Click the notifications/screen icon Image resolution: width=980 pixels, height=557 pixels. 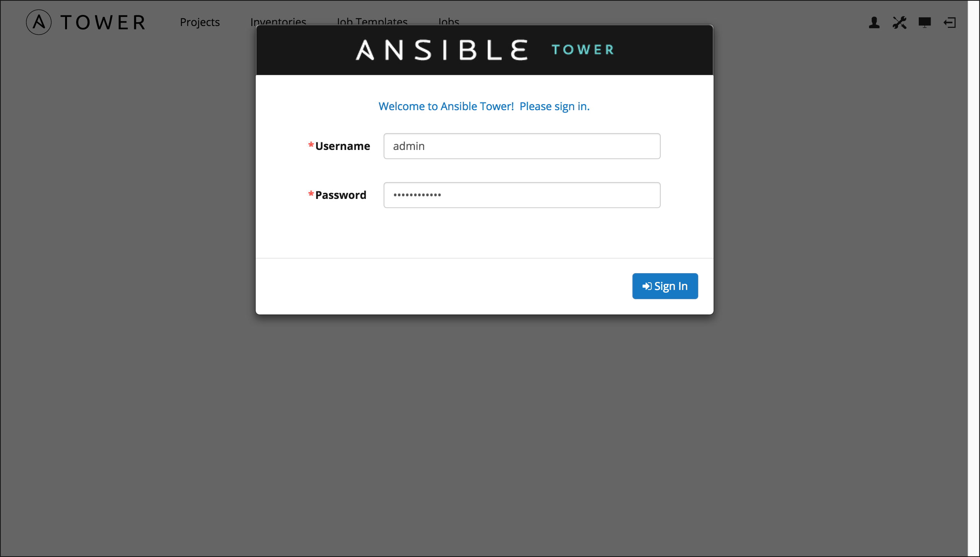click(926, 22)
